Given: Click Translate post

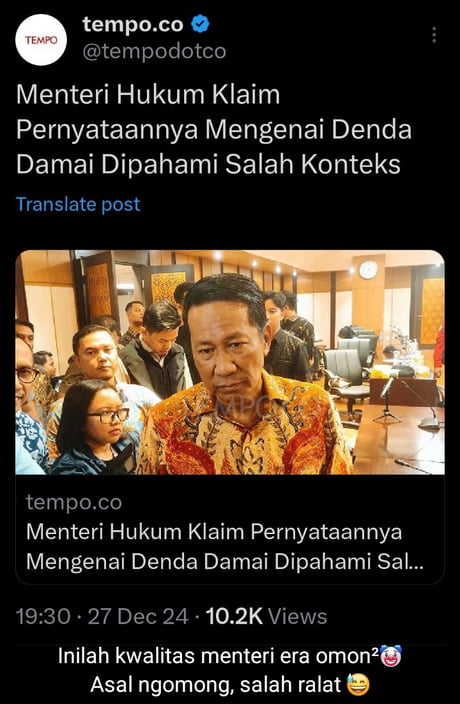Looking at the screenshot, I should 78,204.
